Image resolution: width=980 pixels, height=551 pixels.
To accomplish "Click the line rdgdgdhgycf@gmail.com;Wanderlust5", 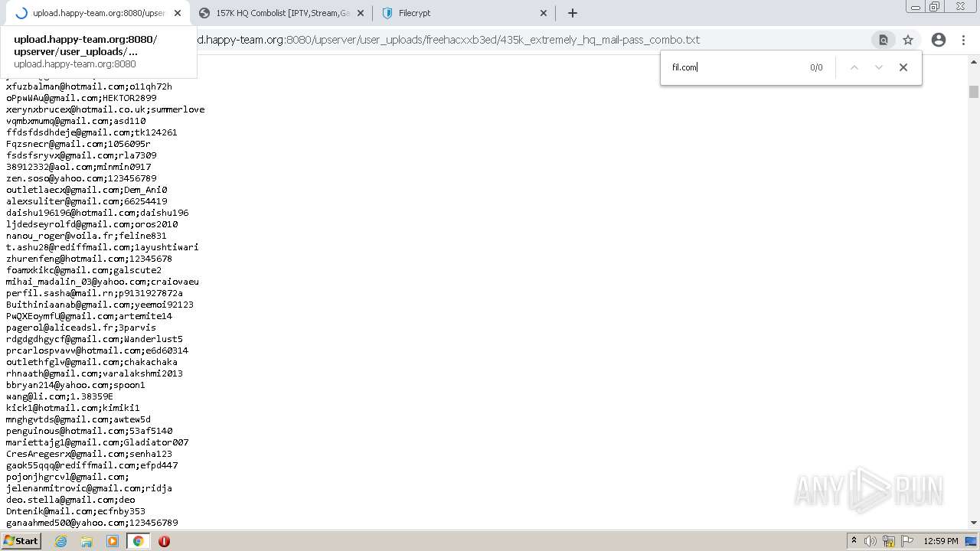I will pos(94,339).
